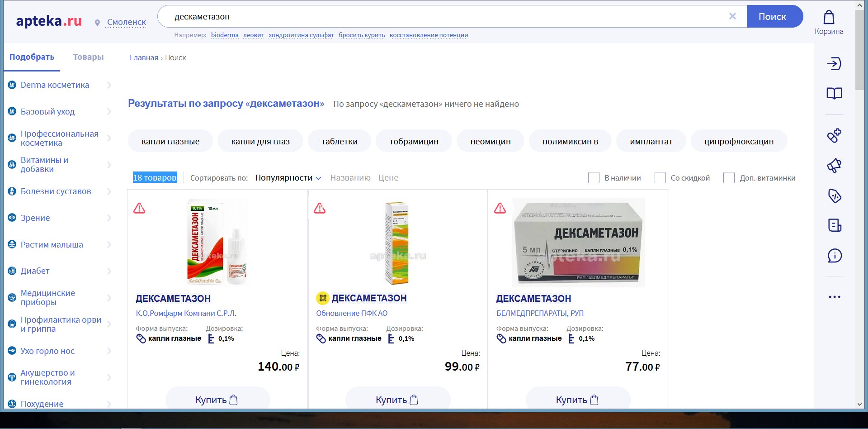Click the хондроитина сульфат example link
Image resolution: width=868 pixels, height=429 pixels.
click(x=301, y=35)
